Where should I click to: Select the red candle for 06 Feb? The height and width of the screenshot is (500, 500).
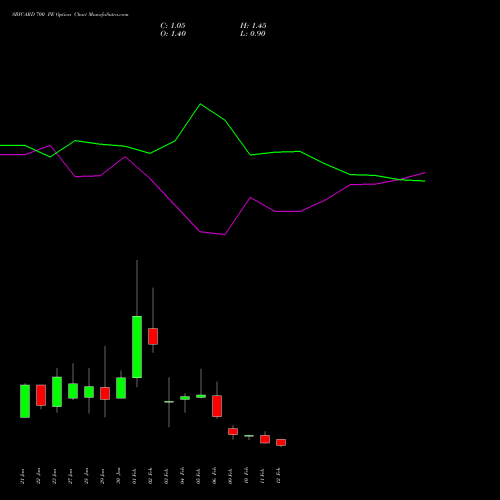pos(217,406)
